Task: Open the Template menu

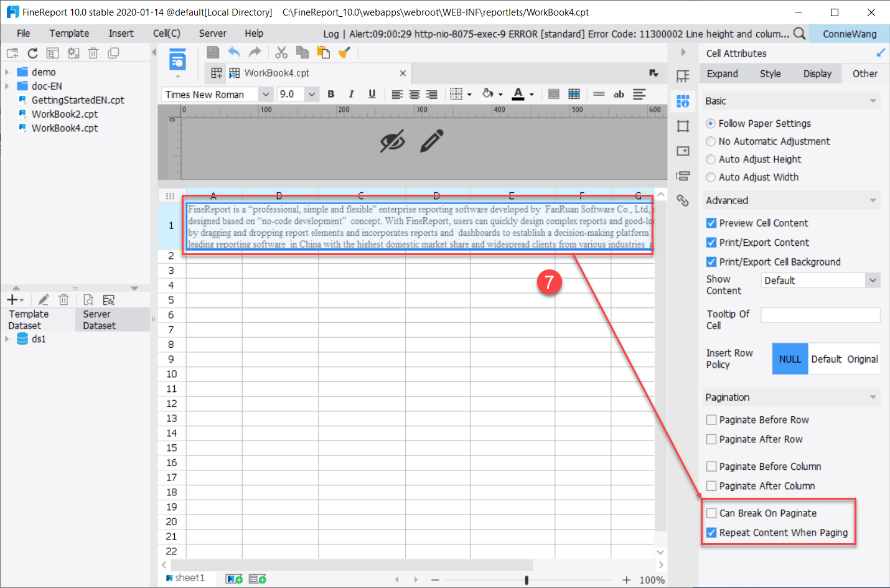Action: click(68, 33)
